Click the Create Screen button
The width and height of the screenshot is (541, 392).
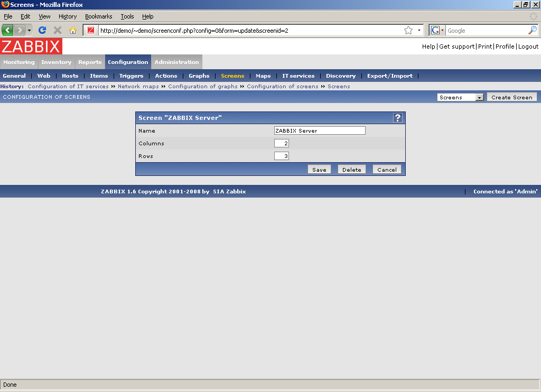[511, 97]
